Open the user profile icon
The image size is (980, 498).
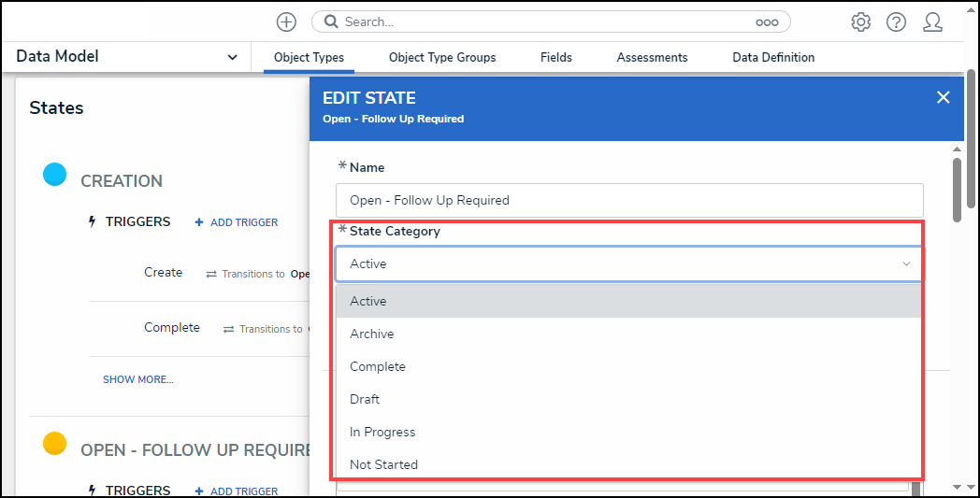click(931, 21)
